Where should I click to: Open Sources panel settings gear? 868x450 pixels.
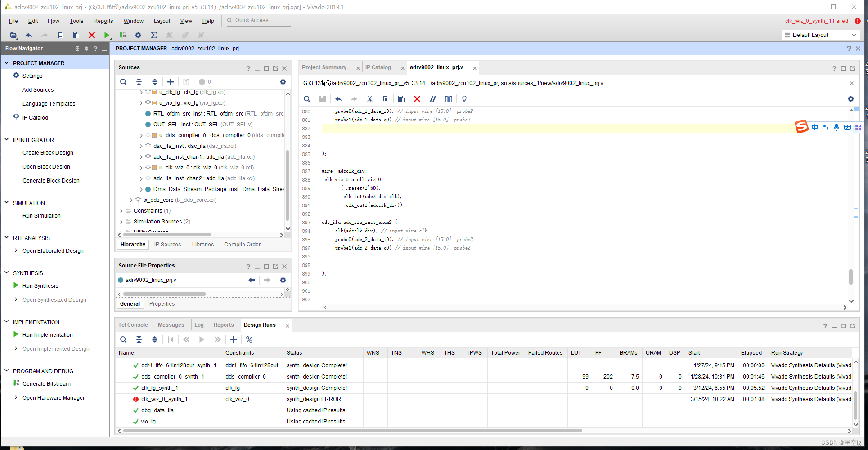[x=283, y=82]
